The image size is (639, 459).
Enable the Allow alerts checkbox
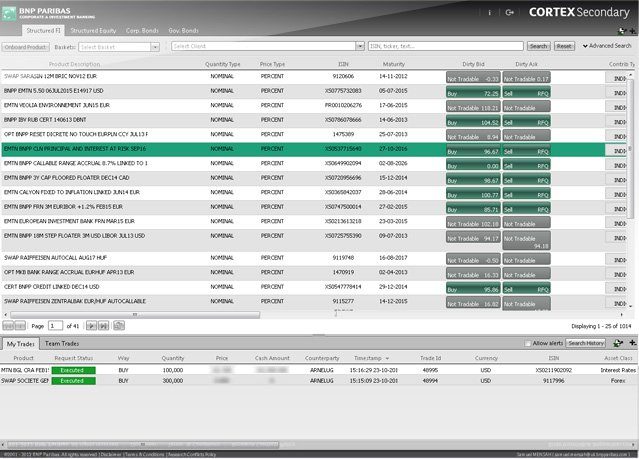coord(528,343)
